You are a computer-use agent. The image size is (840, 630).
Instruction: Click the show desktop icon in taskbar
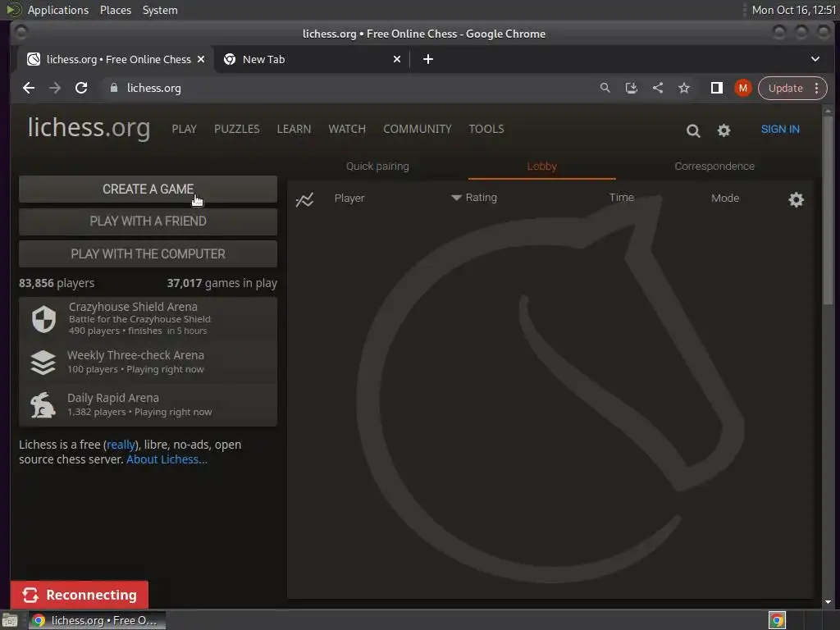tap(10, 620)
